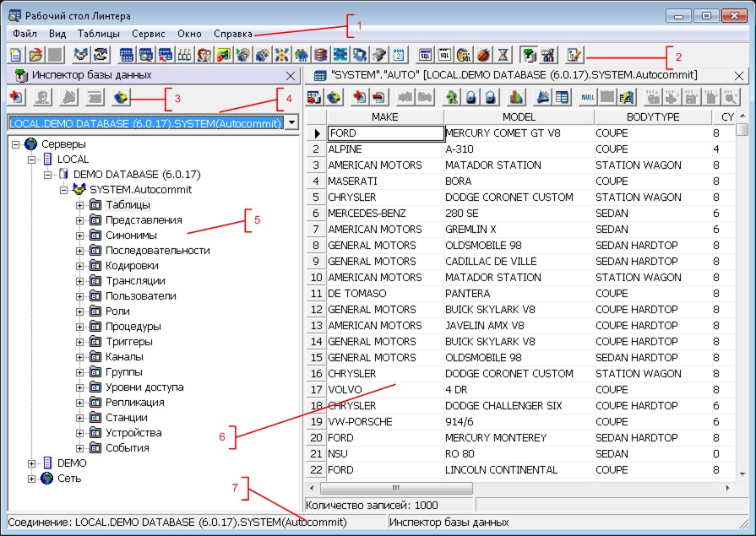Expand the Пользователи folder
This screenshot has width=756, height=536.
(79, 296)
